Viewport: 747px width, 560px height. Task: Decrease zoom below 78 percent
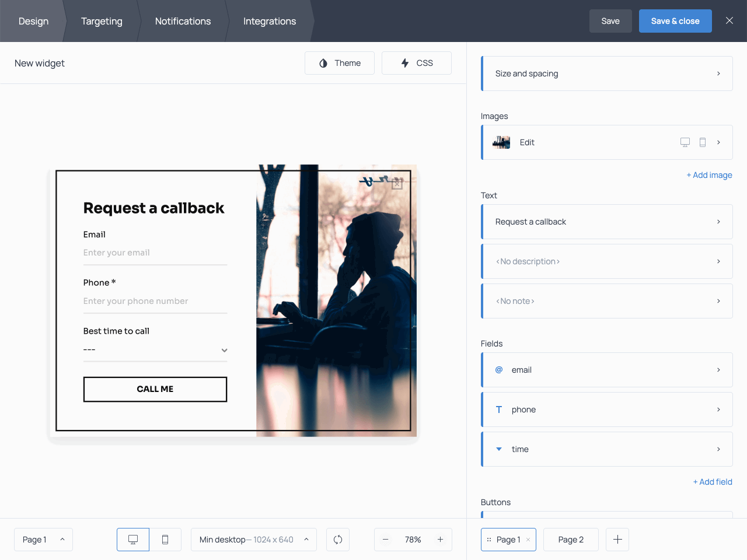tap(386, 540)
